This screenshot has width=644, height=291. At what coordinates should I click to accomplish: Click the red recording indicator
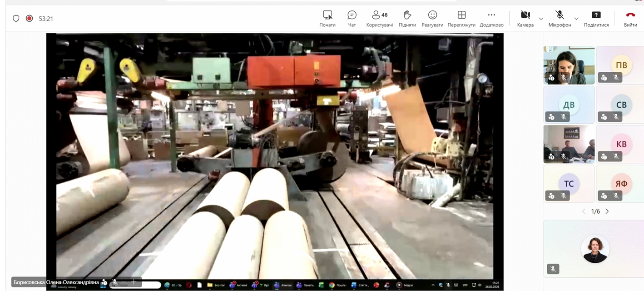tap(29, 19)
